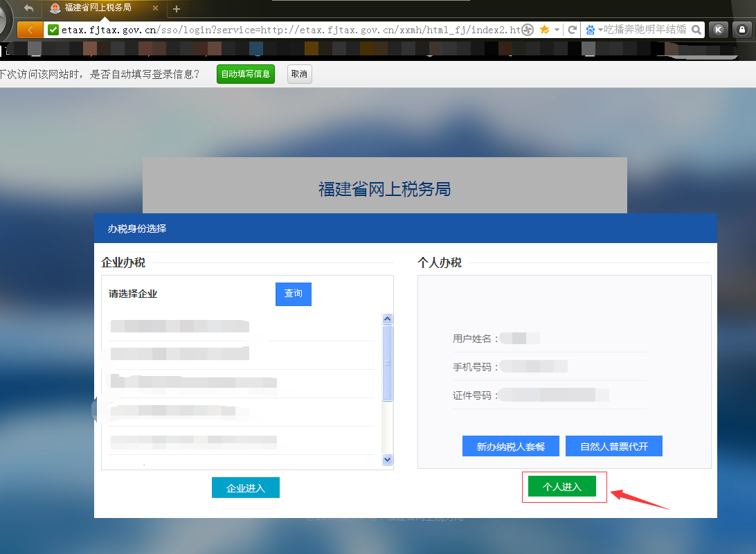This screenshot has height=554, width=756.
Task: Click the compatibility mode icon in address bar
Action: click(528, 30)
